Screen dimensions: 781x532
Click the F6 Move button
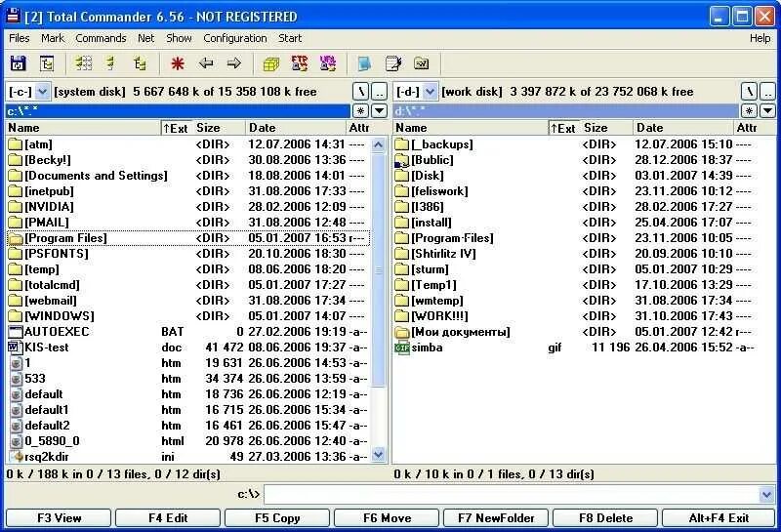pos(387,518)
